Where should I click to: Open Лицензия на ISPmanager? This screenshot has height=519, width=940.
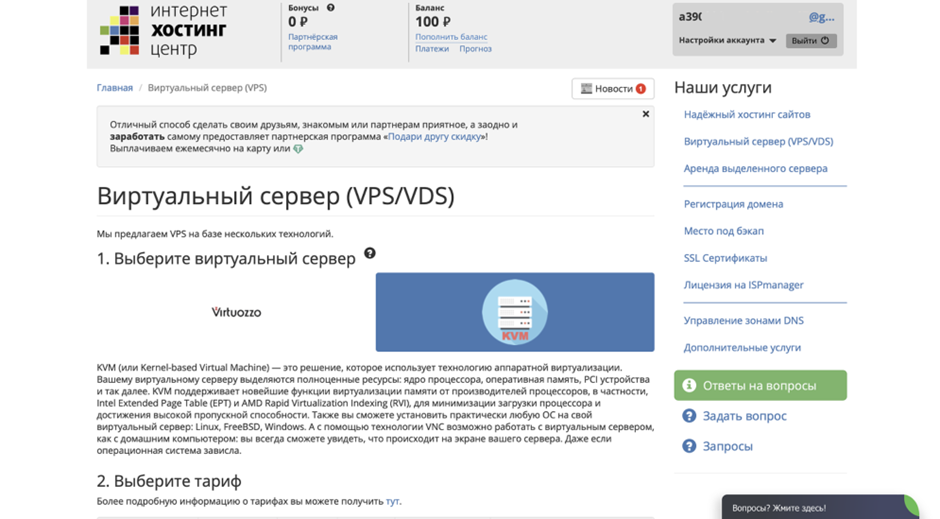(x=743, y=285)
